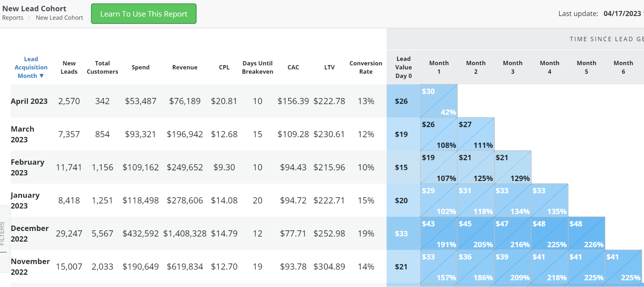644x287 pixels.
Task: Click the Month 2 column header
Action: (x=476, y=67)
